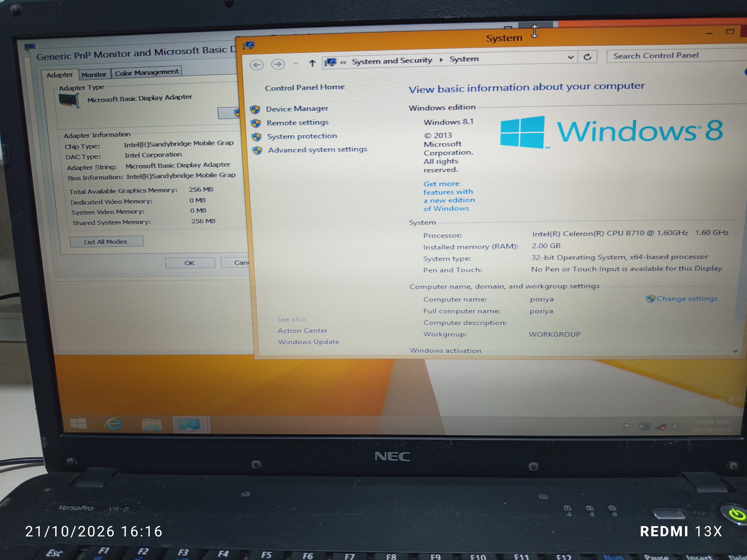The image size is (747, 560).
Task: Open the volume speaker tray icon
Action: pyautogui.click(x=676, y=427)
